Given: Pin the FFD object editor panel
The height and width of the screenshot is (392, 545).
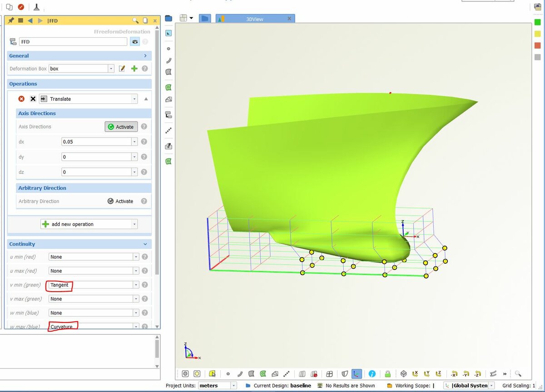Looking at the screenshot, I should click(11, 20).
